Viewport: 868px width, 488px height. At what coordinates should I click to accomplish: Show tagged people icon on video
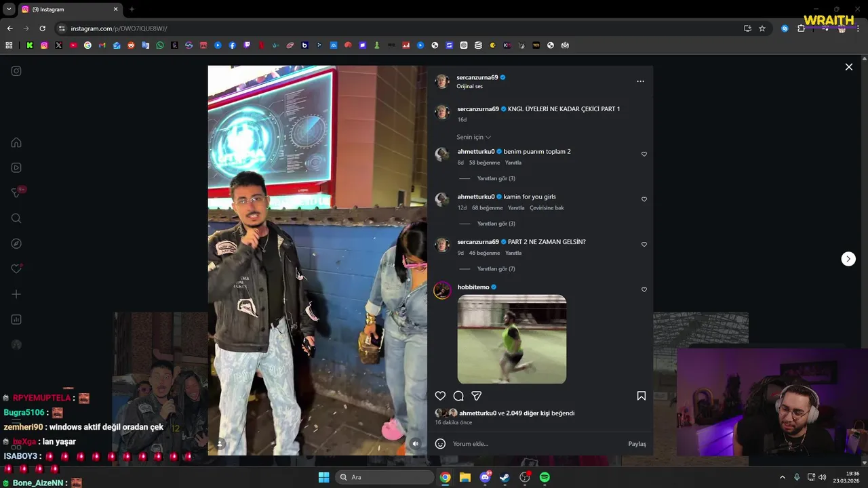(x=220, y=444)
